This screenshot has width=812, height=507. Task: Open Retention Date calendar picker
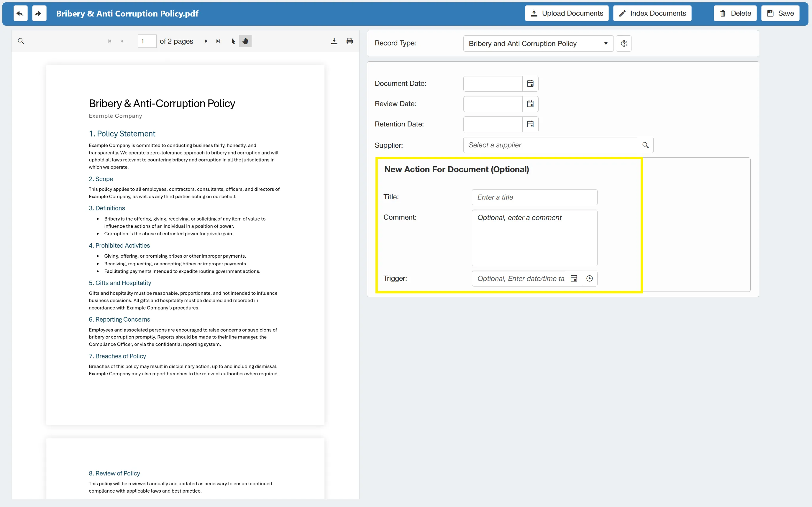pos(530,124)
